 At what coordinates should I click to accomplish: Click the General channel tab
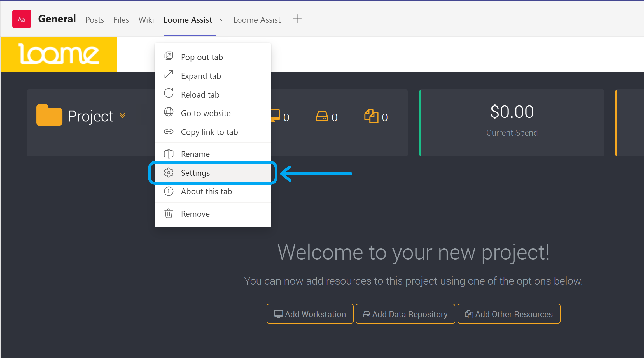56,19
